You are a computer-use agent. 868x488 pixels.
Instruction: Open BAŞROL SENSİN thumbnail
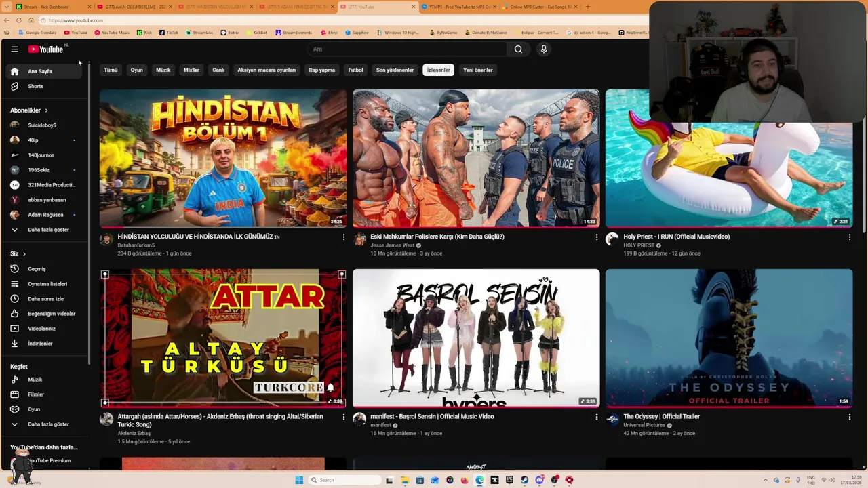[x=476, y=338]
